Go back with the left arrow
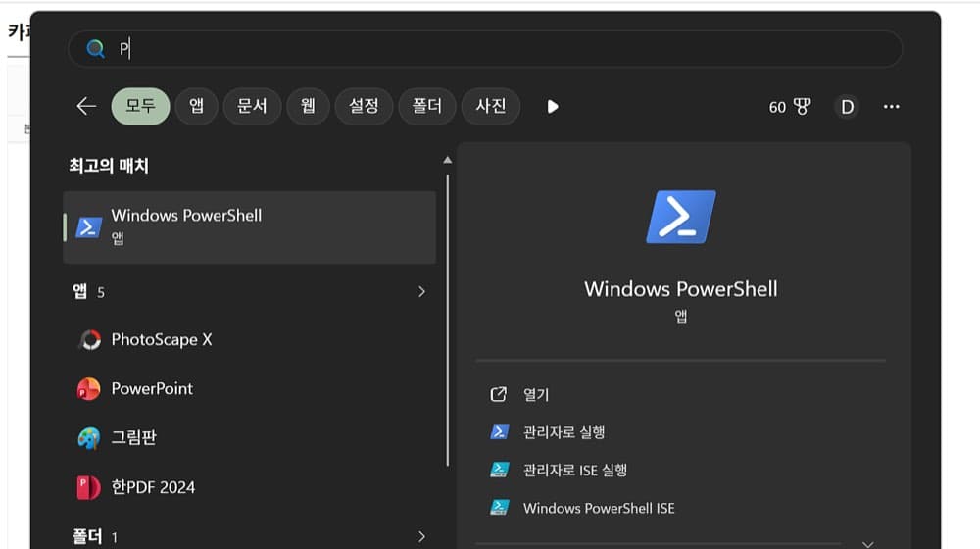This screenshot has height=549, width=980. click(86, 106)
